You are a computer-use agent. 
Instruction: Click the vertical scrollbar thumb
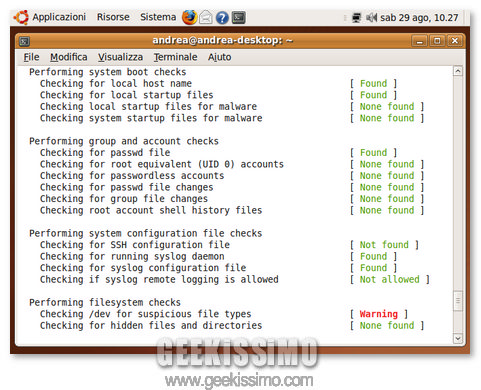pos(458,301)
